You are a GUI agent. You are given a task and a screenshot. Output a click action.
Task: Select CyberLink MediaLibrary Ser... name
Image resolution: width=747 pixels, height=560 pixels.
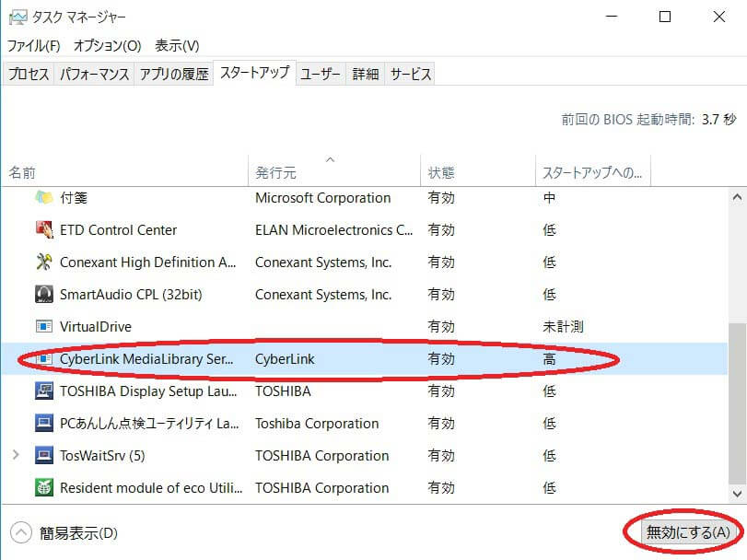point(146,358)
